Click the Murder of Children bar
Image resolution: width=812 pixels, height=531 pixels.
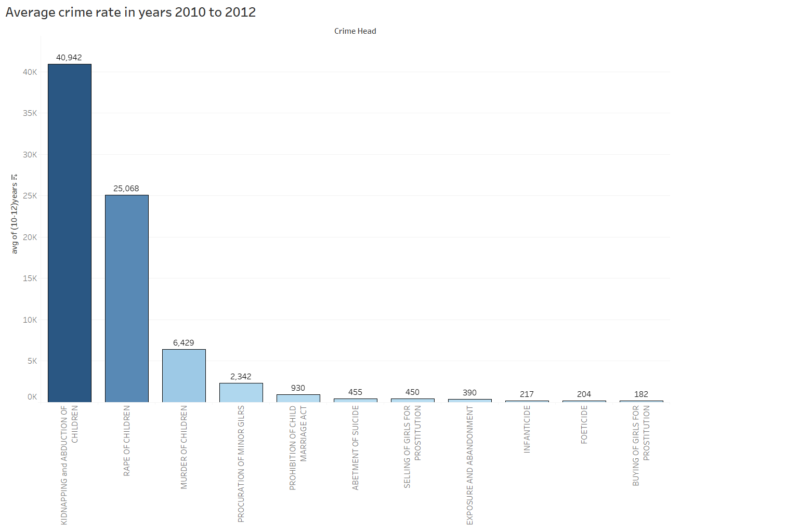(x=184, y=375)
